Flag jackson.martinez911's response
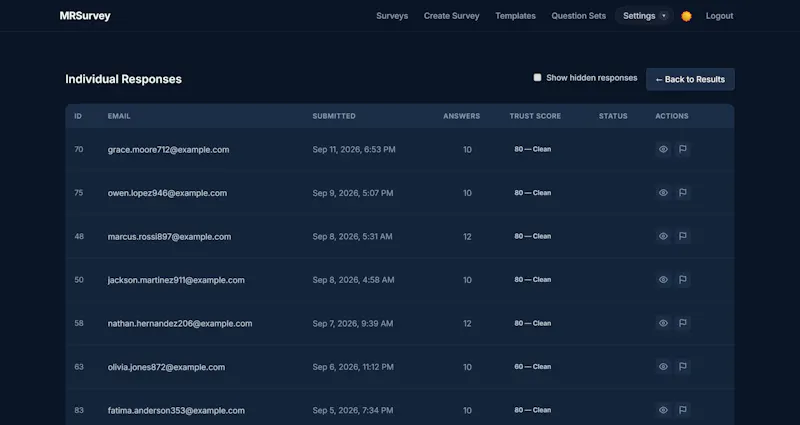The width and height of the screenshot is (800, 425). (x=683, y=280)
